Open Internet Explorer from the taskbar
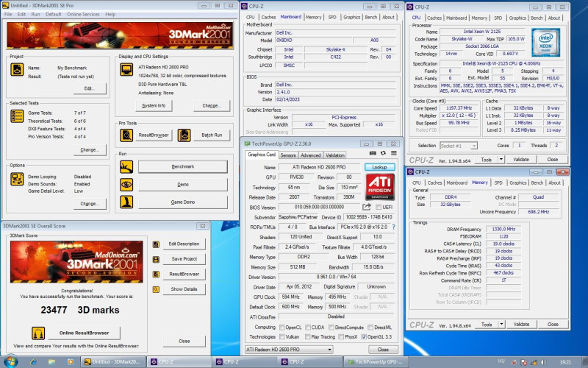Screen dimensions: 588x368 coord(33,362)
